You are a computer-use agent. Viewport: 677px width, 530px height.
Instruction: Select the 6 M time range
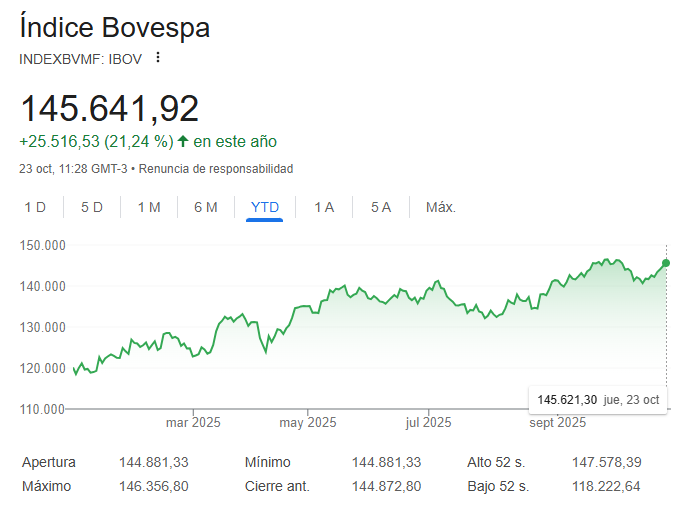[206, 207]
